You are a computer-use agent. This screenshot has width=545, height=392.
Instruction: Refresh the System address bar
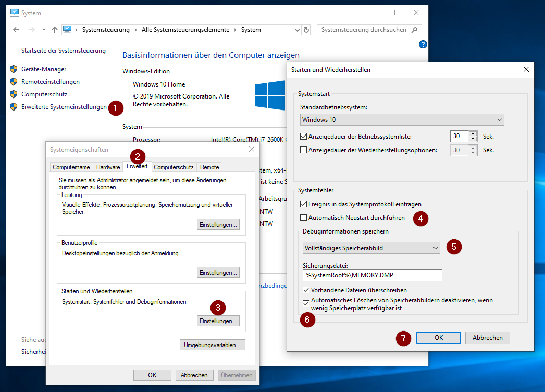306,30
